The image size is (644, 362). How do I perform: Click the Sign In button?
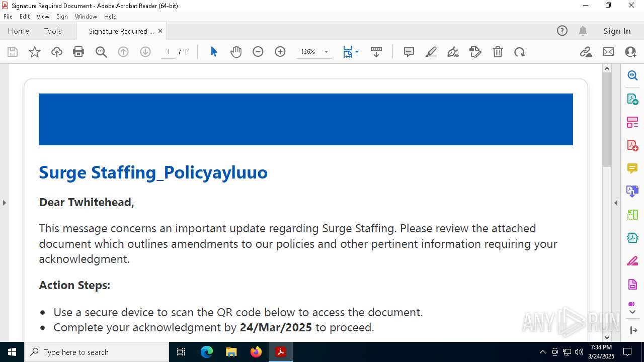pos(617,31)
